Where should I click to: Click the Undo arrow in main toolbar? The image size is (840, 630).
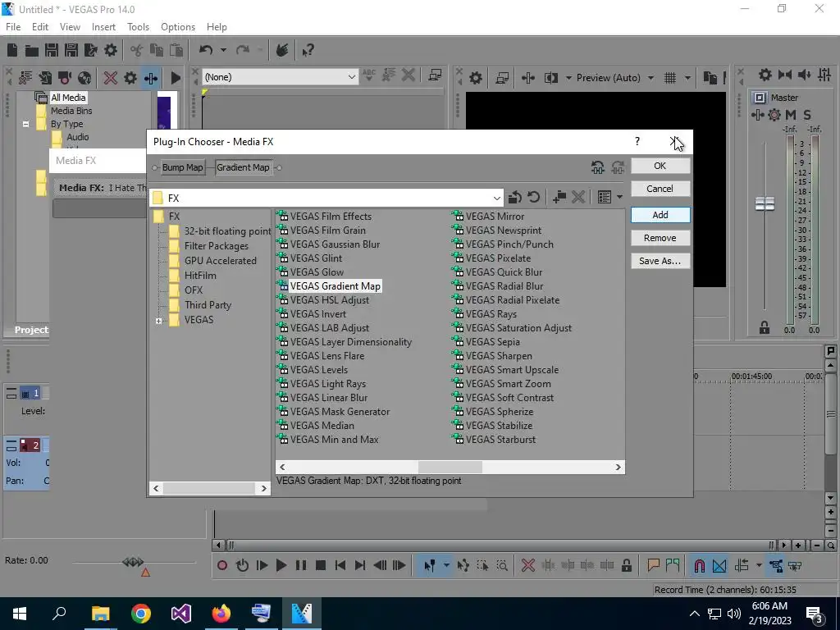[206, 50]
